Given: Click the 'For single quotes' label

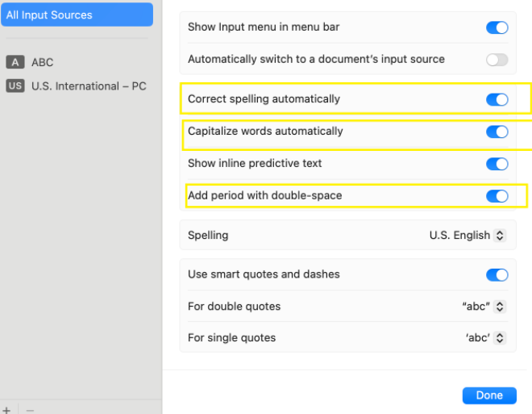Looking at the screenshot, I should (231, 337).
